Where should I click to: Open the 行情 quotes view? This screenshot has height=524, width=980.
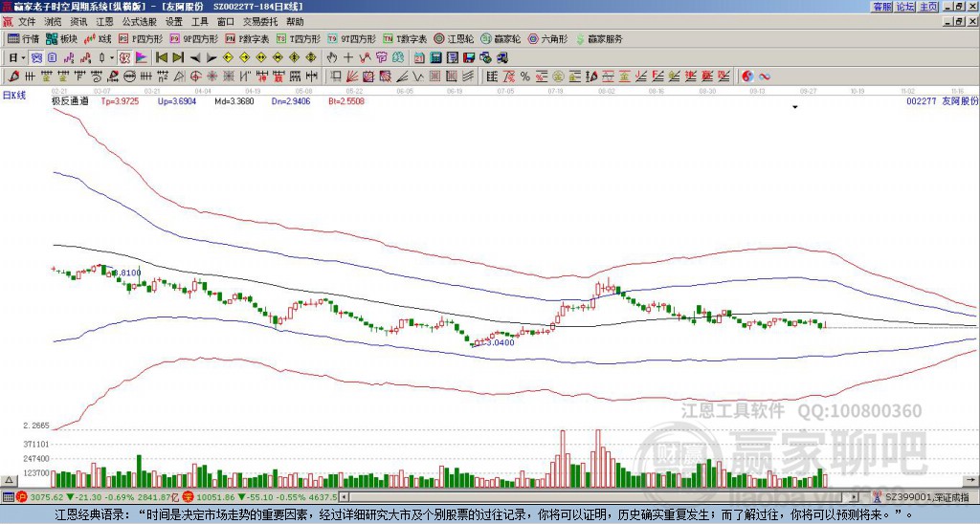(24, 38)
